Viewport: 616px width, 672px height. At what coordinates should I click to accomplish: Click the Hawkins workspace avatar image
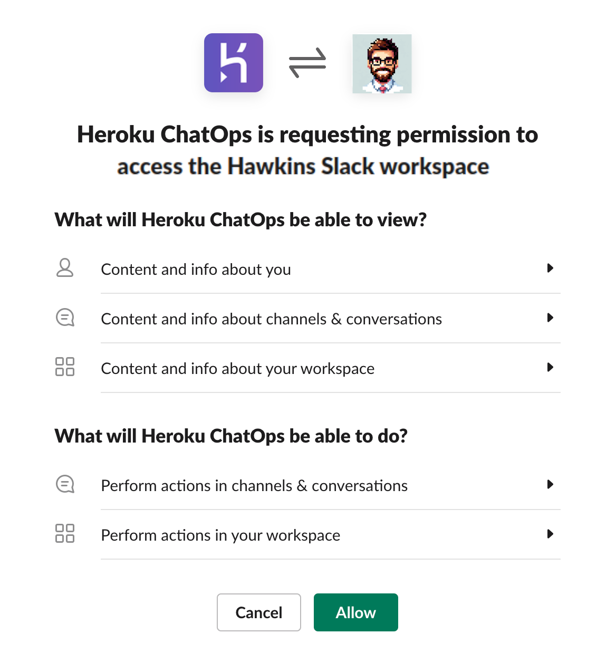click(382, 64)
